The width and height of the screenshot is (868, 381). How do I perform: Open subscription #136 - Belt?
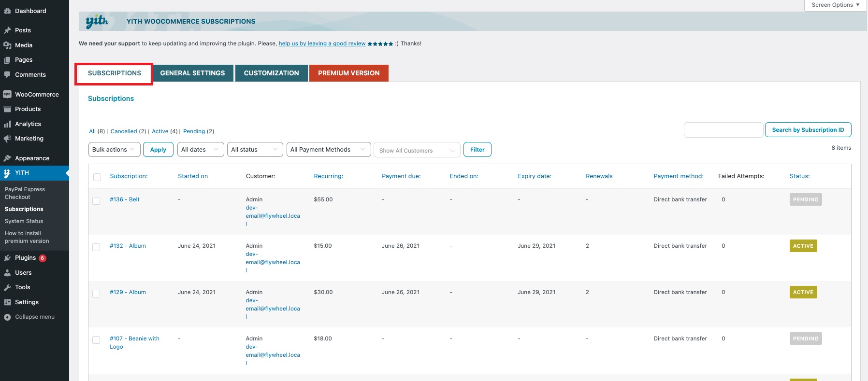125,199
